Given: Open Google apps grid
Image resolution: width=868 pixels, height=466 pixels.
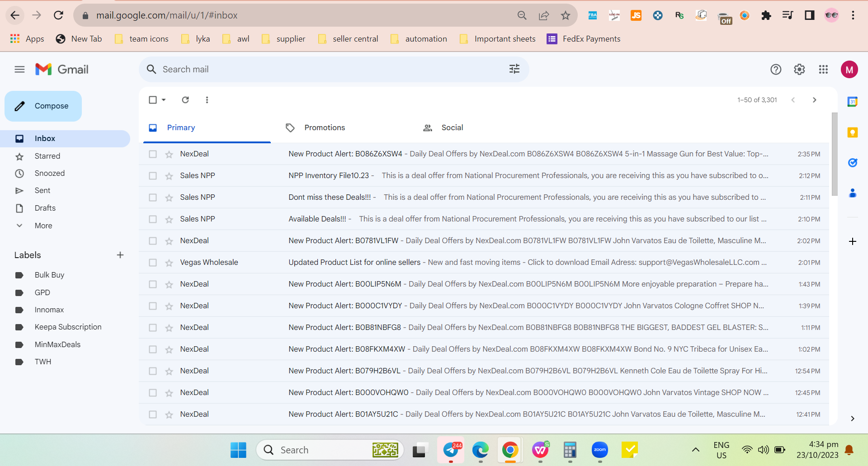Looking at the screenshot, I should 823,69.
